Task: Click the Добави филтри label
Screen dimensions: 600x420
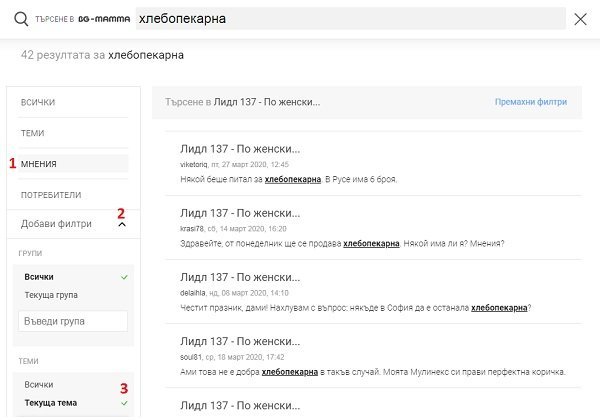Action: pyautogui.click(x=56, y=224)
